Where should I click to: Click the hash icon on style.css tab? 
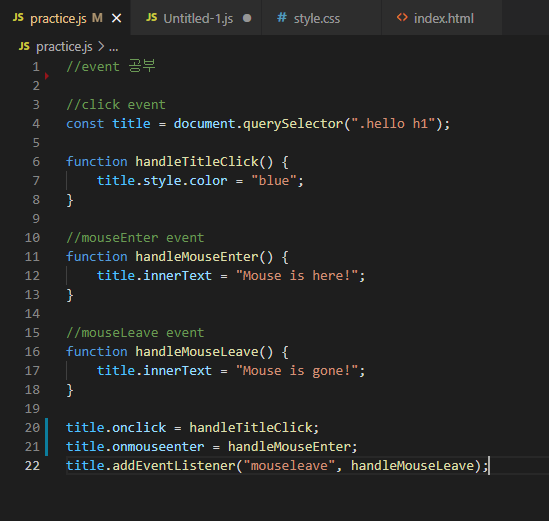[282, 17]
